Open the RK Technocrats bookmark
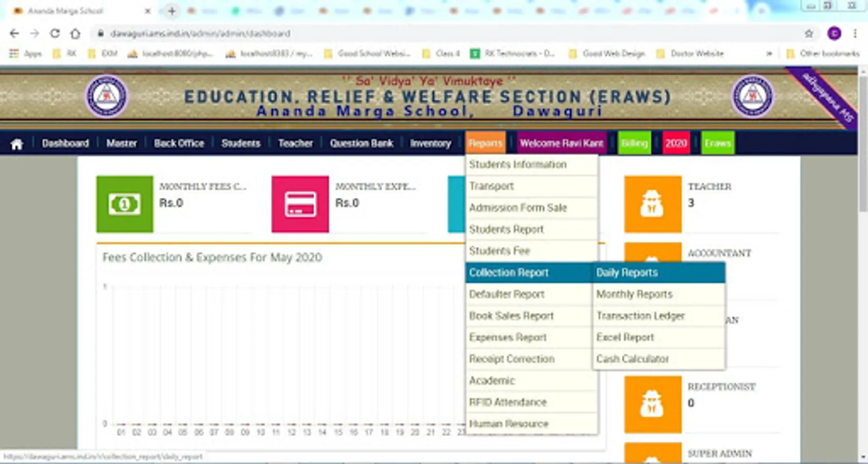This screenshot has height=464, width=868. pyautogui.click(x=512, y=54)
